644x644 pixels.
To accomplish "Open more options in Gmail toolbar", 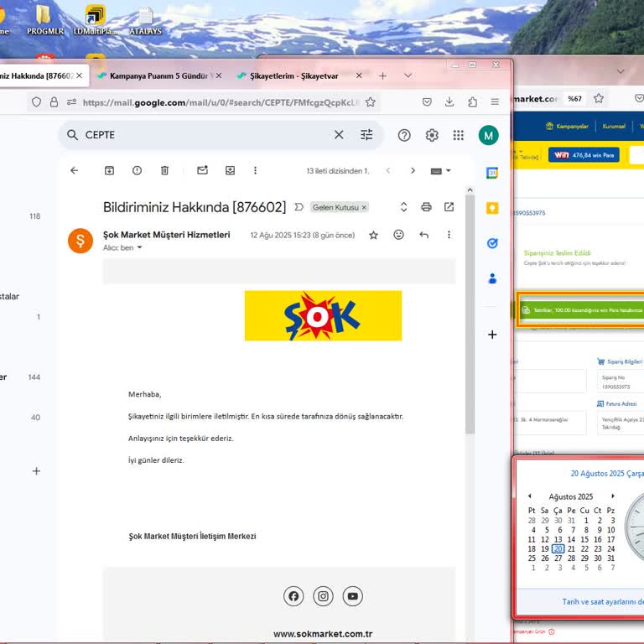I will coord(255,170).
